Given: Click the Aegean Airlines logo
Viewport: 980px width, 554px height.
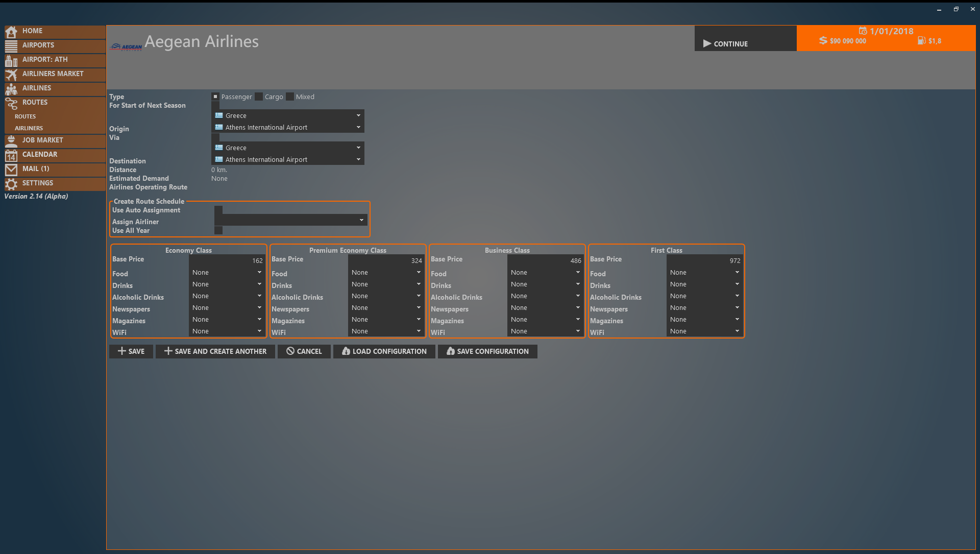Looking at the screenshot, I should click(126, 47).
